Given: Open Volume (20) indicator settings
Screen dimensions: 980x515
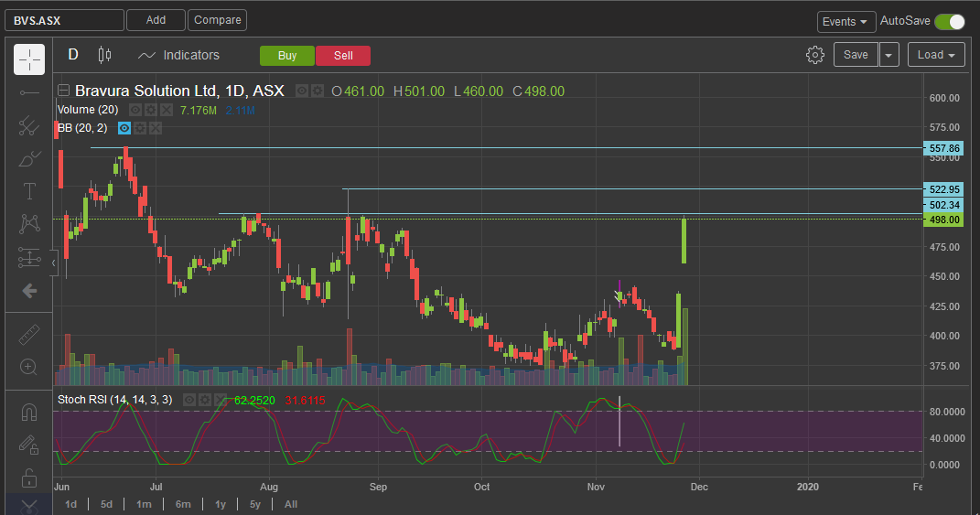Looking at the screenshot, I should coord(151,110).
